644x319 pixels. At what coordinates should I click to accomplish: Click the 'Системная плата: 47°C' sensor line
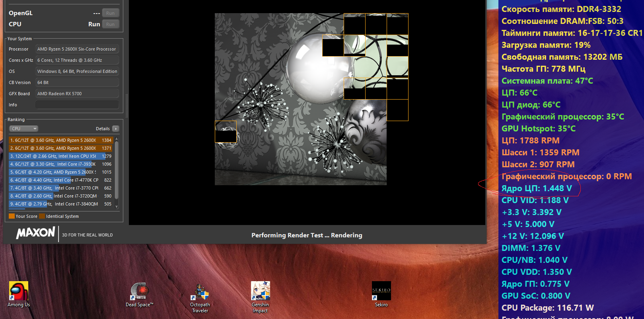pos(547,81)
